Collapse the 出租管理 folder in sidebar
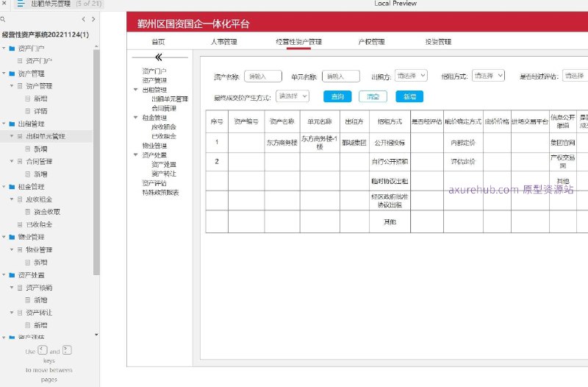The width and height of the screenshot is (588, 387). point(4,124)
